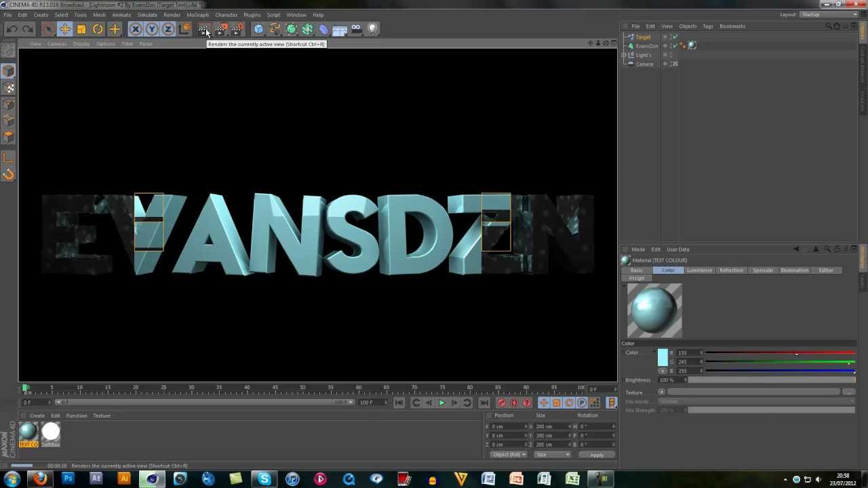The width and height of the screenshot is (868, 488).
Task: Select the Camera object in Object Manager
Action: pyautogui.click(x=644, y=64)
